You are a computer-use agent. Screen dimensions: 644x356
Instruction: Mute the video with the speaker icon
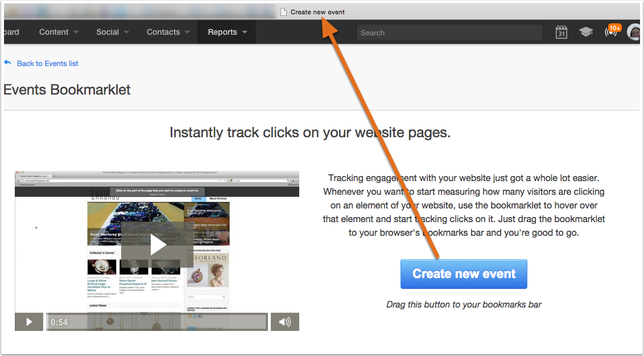(284, 322)
